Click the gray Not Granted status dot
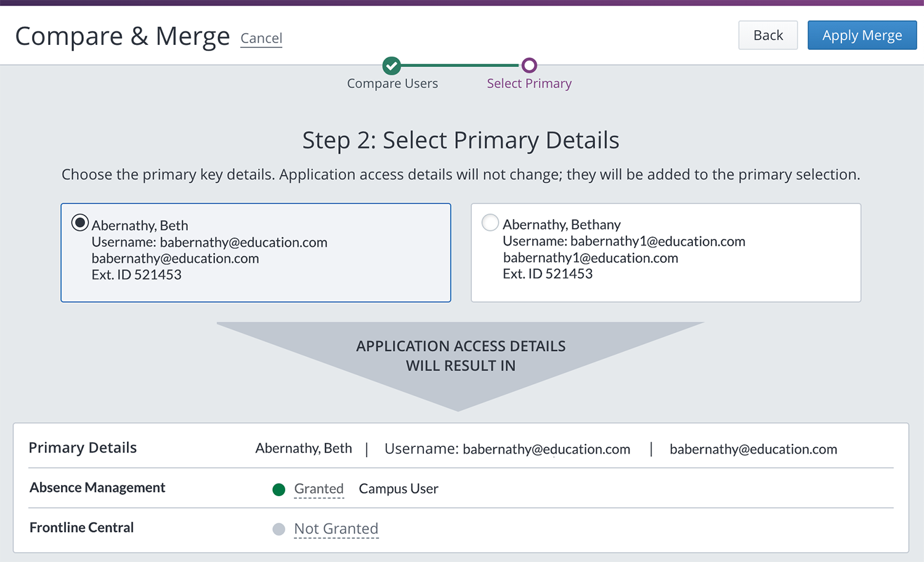924x562 pixels. [278, 529]
